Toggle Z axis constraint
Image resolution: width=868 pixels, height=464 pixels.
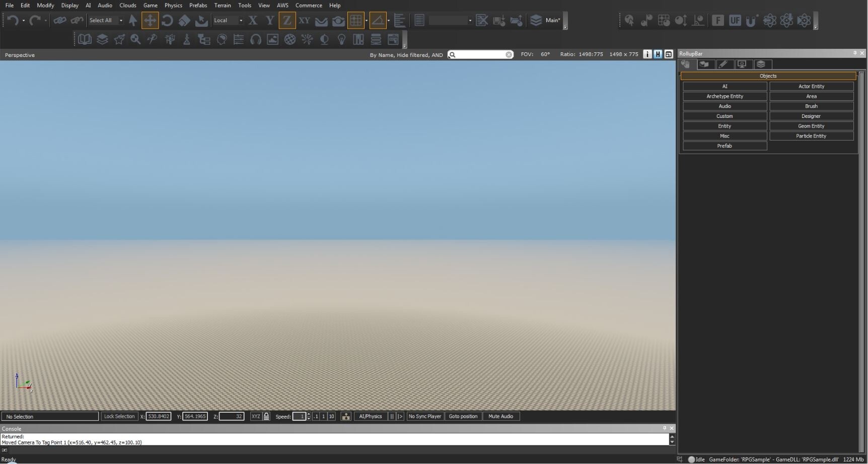287,20
